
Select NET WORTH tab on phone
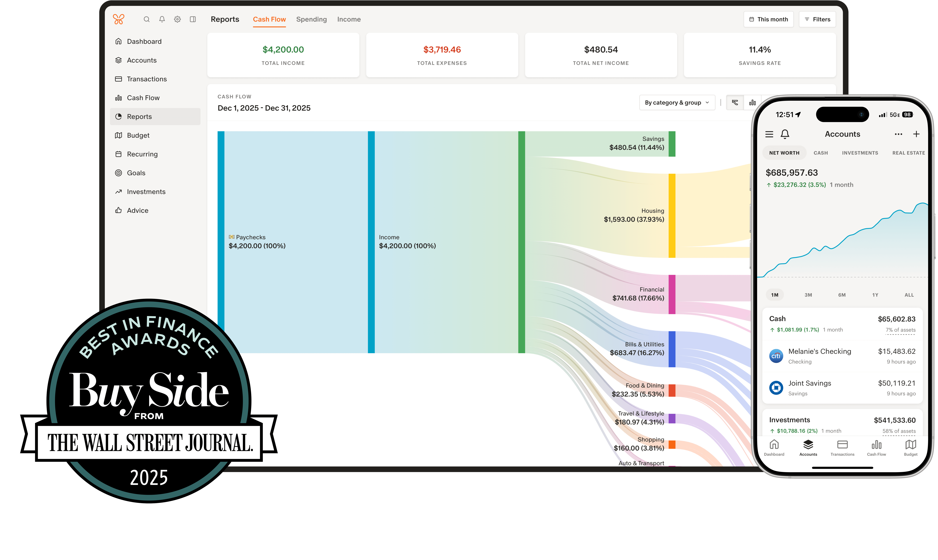[784, 153]
